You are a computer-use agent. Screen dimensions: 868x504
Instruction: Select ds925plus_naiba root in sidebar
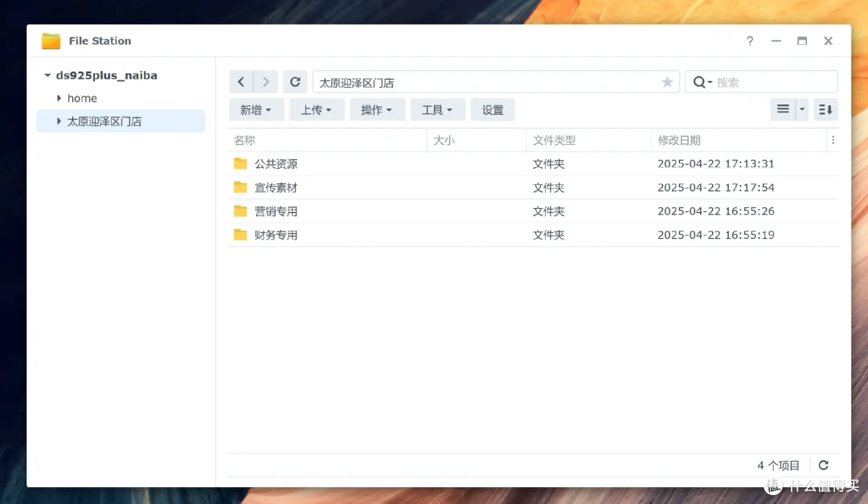pyautogui.click(x=107, y=76)
